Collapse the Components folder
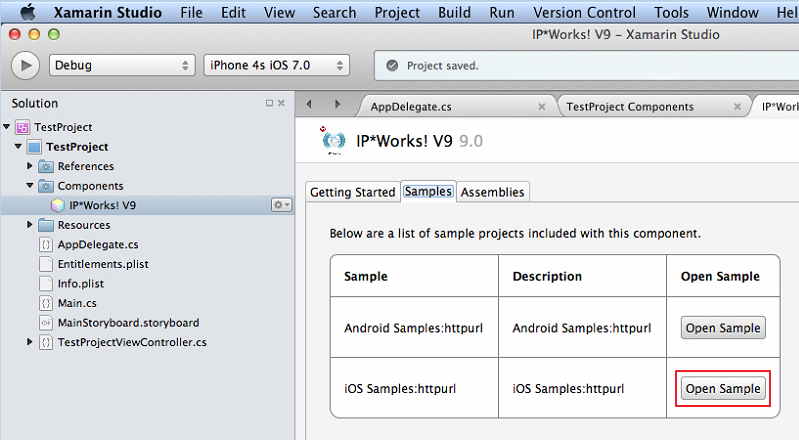 (30, 186)
